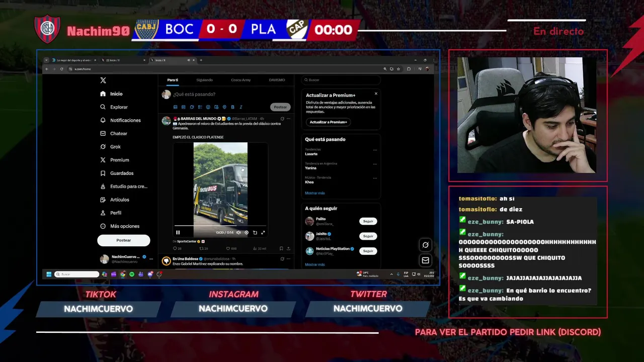
Task: Mute the video volume icon
Action: tap(238, 233)
